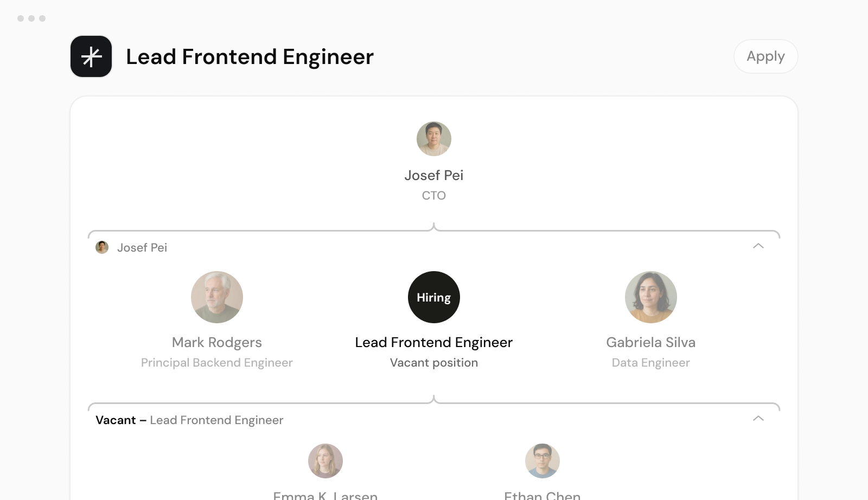The image size is (868, 500).
Task: Click the Principal Backend Engineer role text
Action: coord(217,362)
